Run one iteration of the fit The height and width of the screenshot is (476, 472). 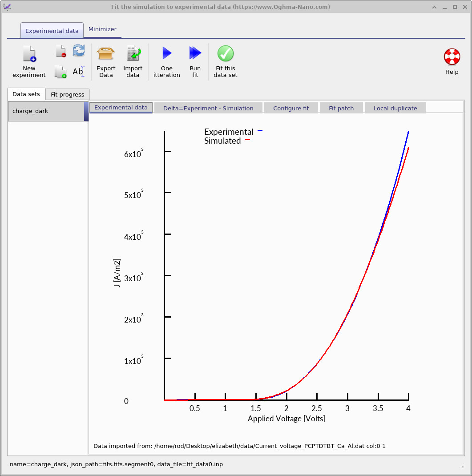click(x=166, y=61)
